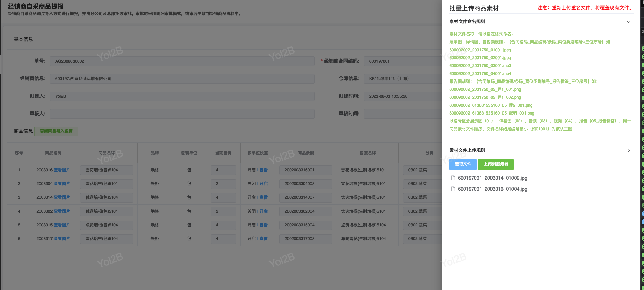Click the barcode field 2002003317008
Image resolution: width=644 pixels, height=290 pixels.
[x=305, y=239]
